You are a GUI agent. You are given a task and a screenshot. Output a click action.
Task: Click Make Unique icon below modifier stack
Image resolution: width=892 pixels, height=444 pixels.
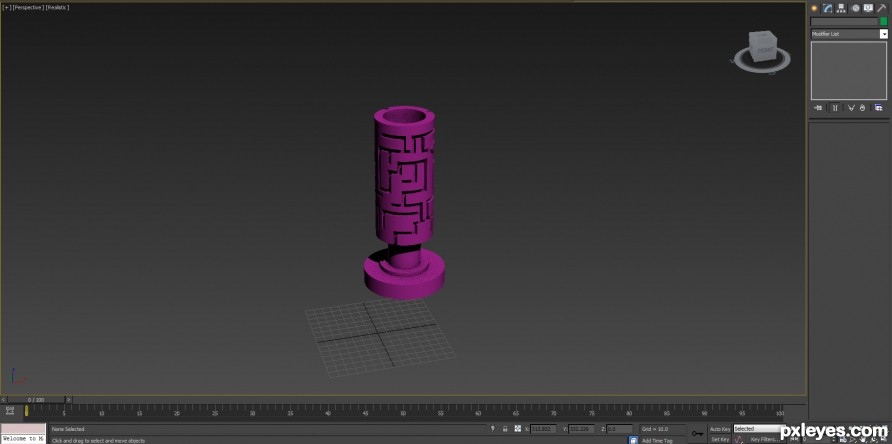[x=851, y=108]
